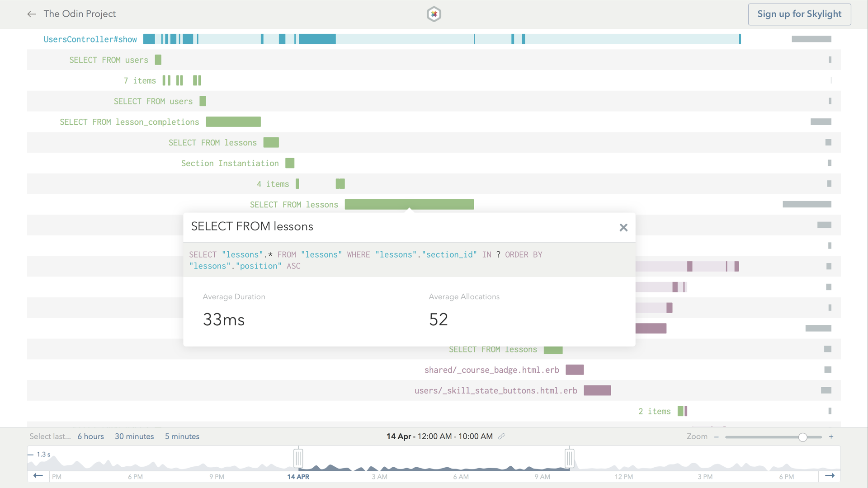868x488 pixels.
Task: Zoom in using the plus icon
Action: click(x=831, y=436)
